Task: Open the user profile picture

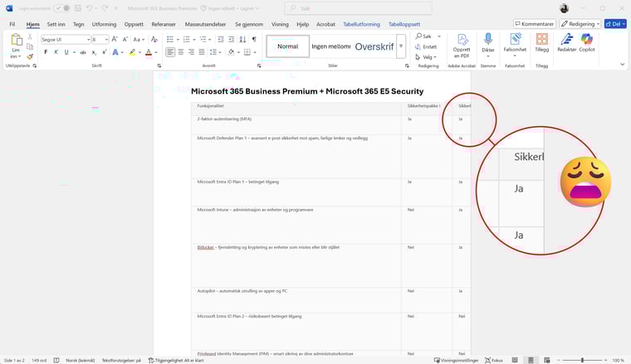Action: pyautogui.click(x=565, y=8)
